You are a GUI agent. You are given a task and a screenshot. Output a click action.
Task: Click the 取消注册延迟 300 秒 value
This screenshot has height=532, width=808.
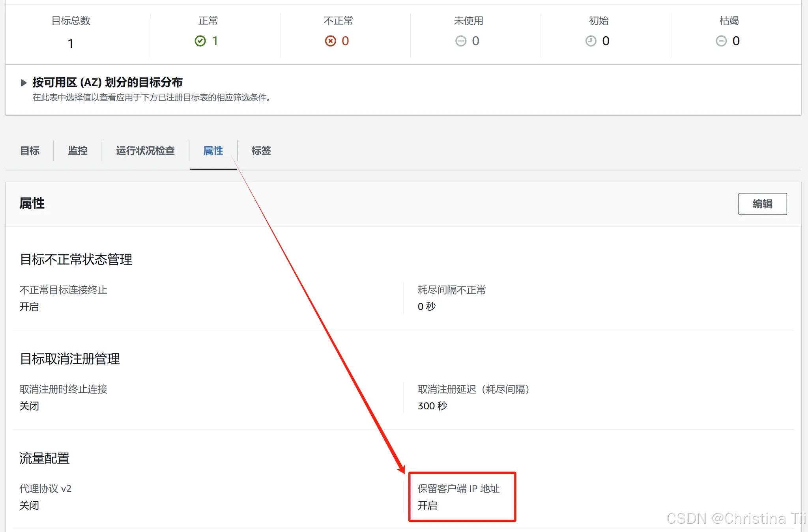tap(432, 406)
